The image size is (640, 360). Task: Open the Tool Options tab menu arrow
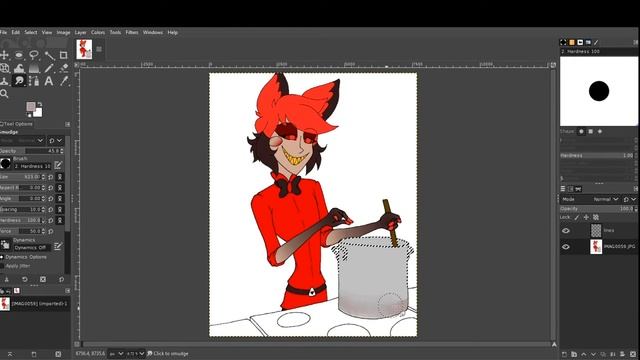67,124
